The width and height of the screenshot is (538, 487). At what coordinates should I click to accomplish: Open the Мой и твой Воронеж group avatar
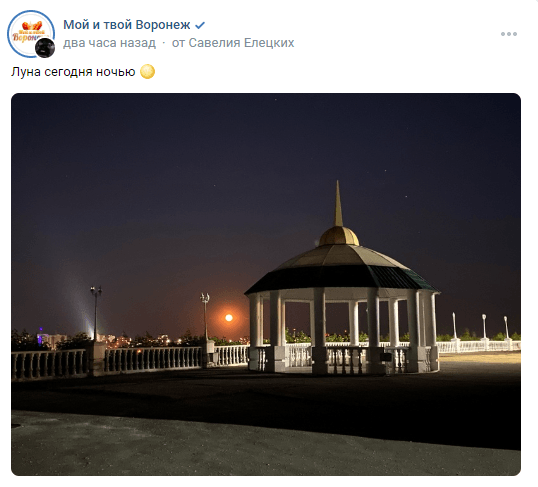point(31,34)
